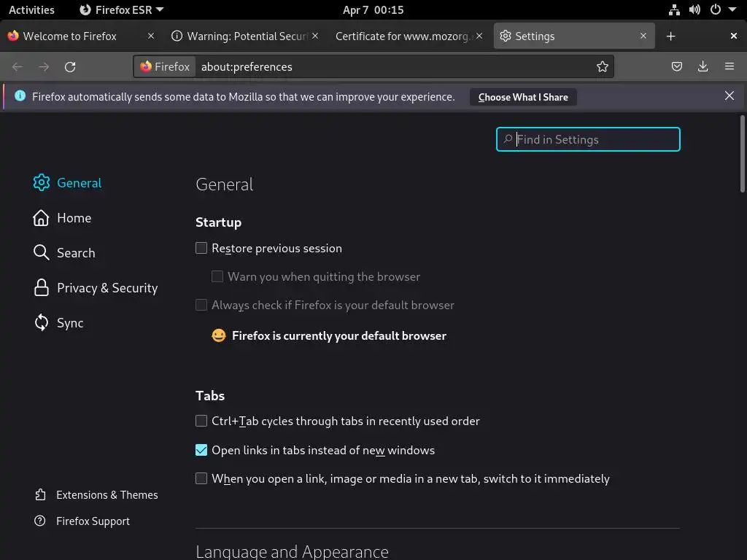The image size is (747, 560).
Task: Uncheck Open links in tabs checkbox
Action: click(201, 451)
